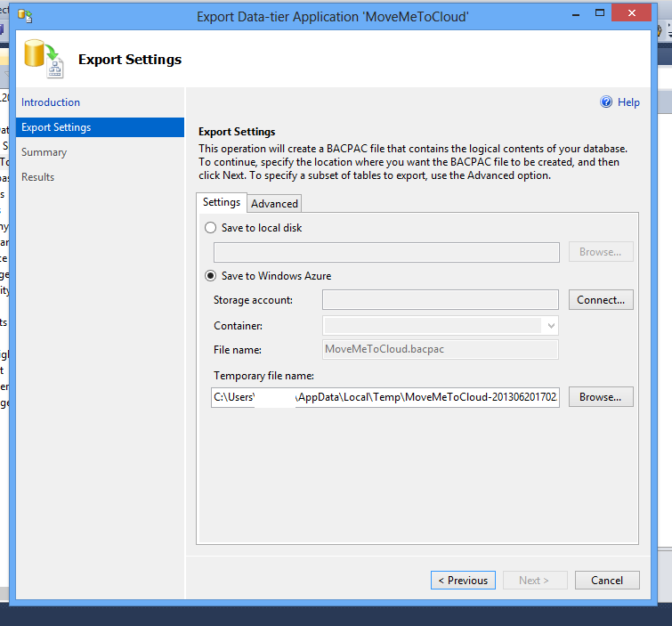This screenshot has height=626, width=672.
Task: Go to the Introduction step in sidebar
Action: click(51, 102)
